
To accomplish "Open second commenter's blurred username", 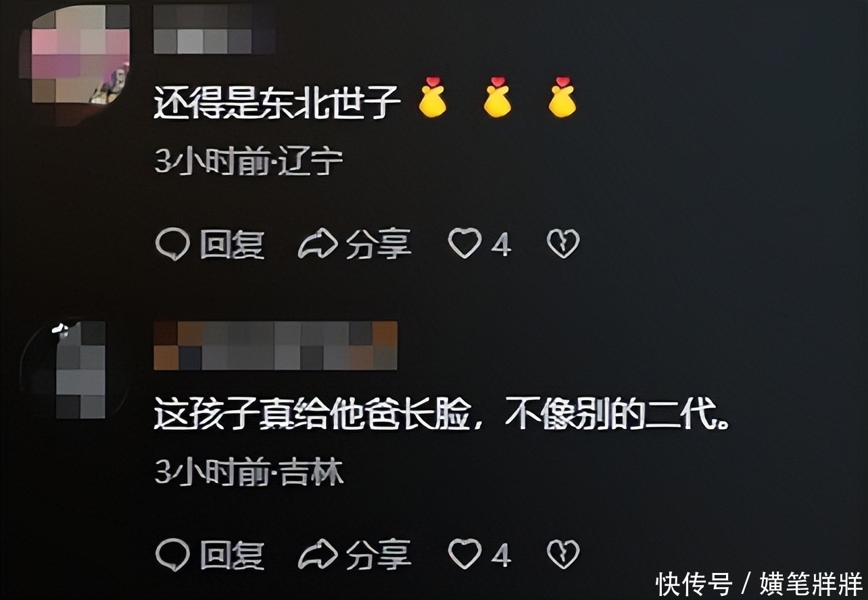I will click(x=276, y=346).
